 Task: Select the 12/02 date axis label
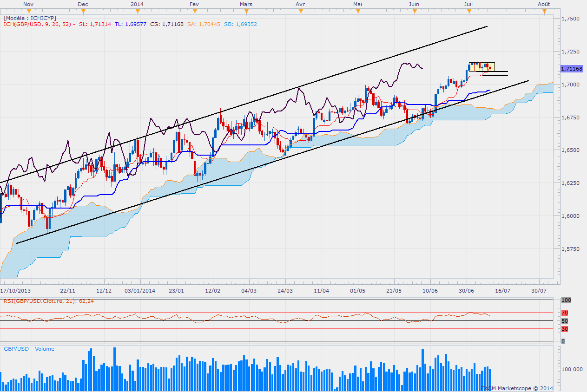point(213,291)
